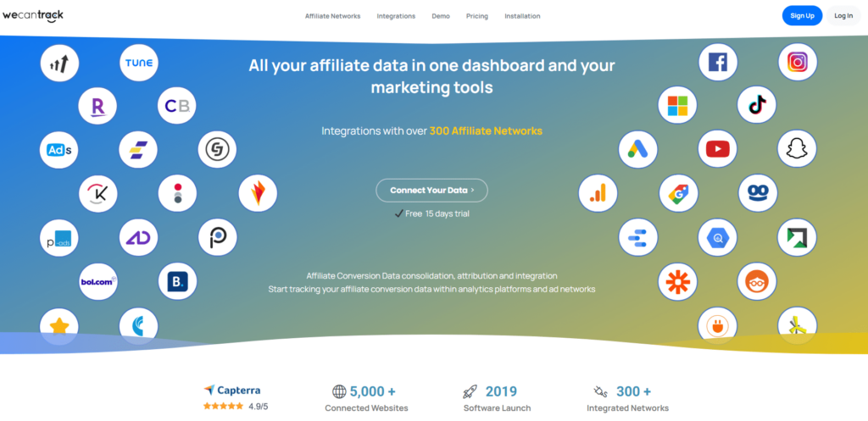The width and height of the screenshot is (868, 421).
Task: Select the CB ClickBank icon
Action: point(177,105)
